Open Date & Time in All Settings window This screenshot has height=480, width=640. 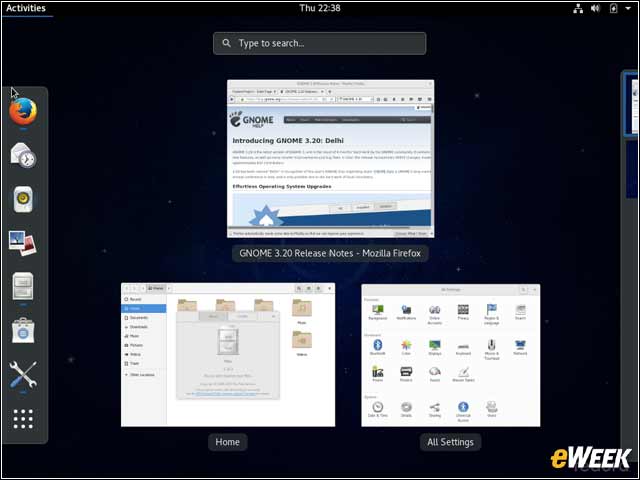pos(378,409)
